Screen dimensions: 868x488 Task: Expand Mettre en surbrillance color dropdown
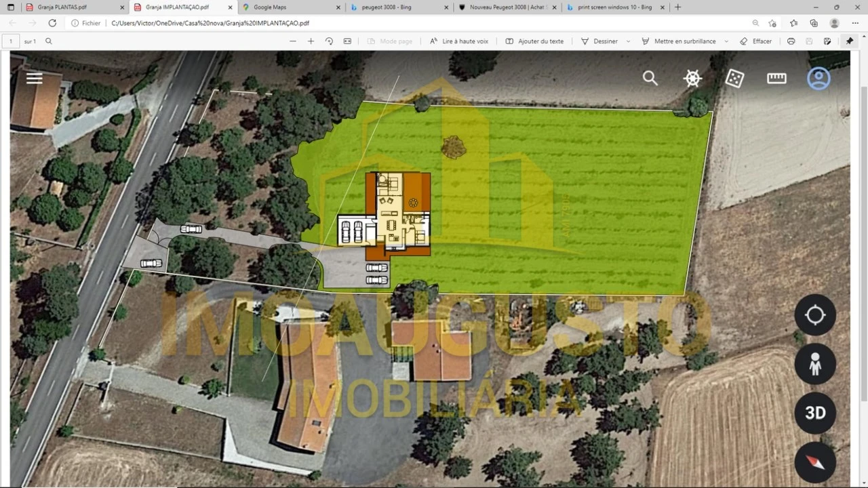point(726,41)
